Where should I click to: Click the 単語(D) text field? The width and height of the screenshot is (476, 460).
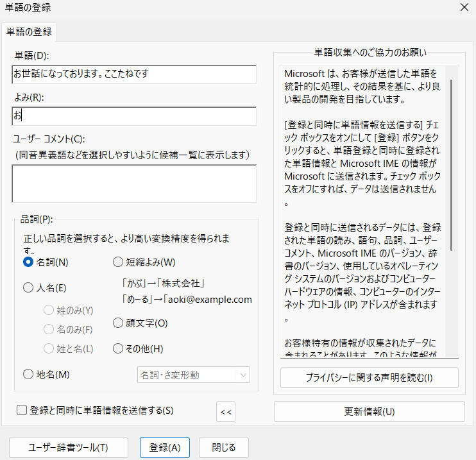(x=134, y=74)
